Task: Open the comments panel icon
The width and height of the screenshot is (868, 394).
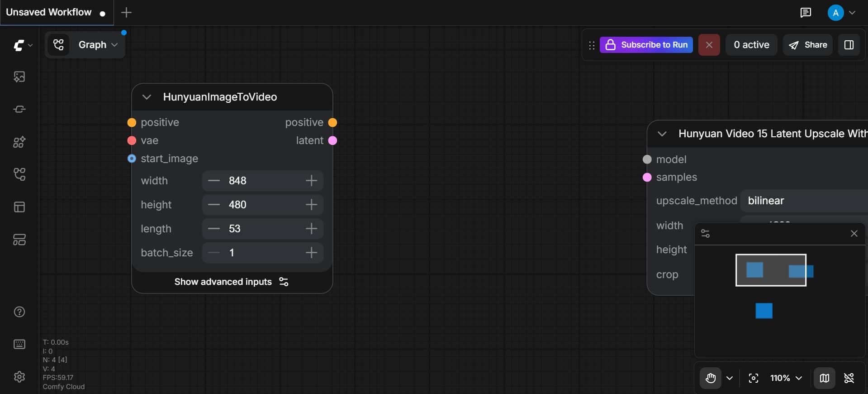Action: [806, 13]
